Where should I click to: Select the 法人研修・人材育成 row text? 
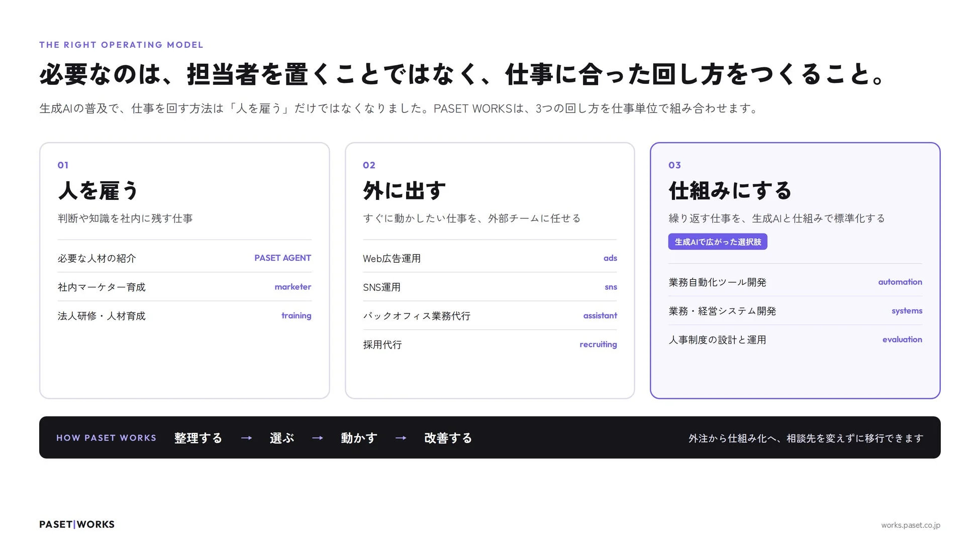102,316
